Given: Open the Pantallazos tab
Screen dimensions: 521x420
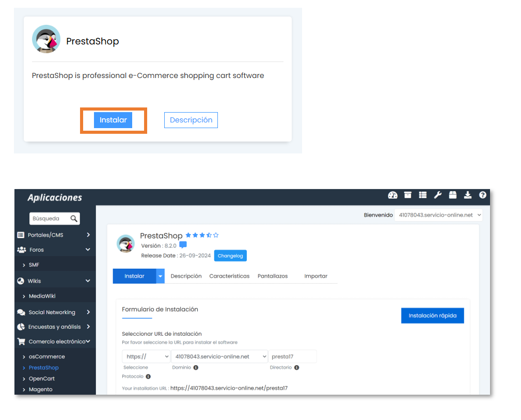Looking at the screenshot, I should pos(273,276).
